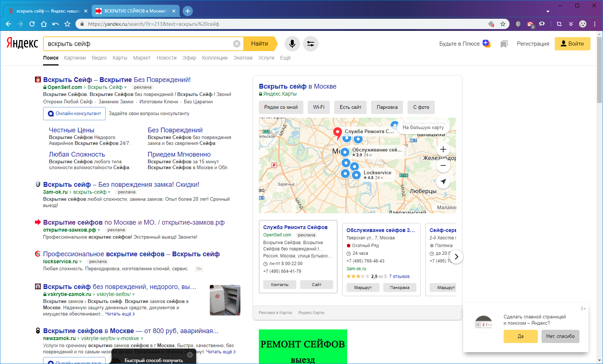Switch to the Картинки search tab
This screenshot has height=364, width=603.
[75, 58]
